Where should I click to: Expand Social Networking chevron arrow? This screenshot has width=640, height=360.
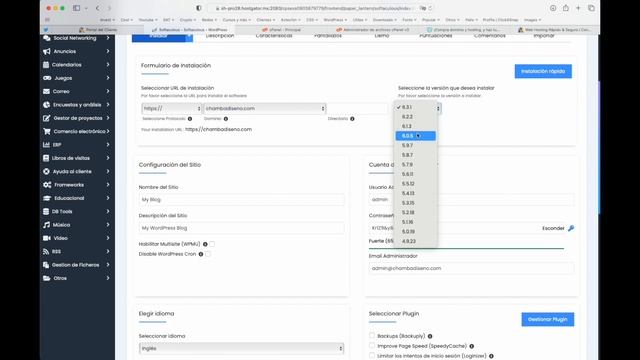(x=108, y=38)
